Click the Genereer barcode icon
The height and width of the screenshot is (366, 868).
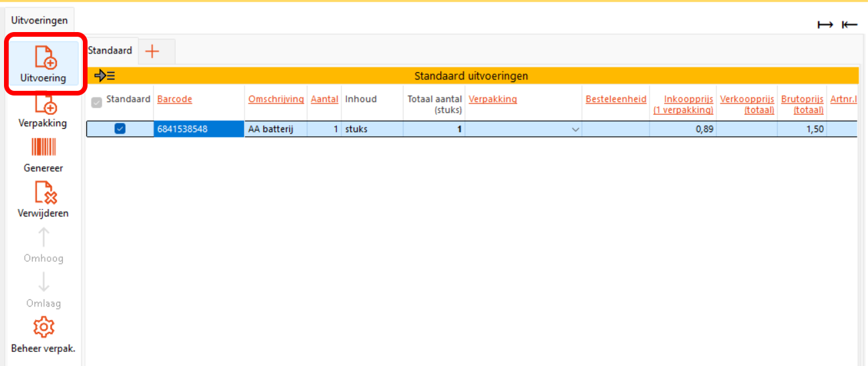pyautogui.click(x=43, y=148)
